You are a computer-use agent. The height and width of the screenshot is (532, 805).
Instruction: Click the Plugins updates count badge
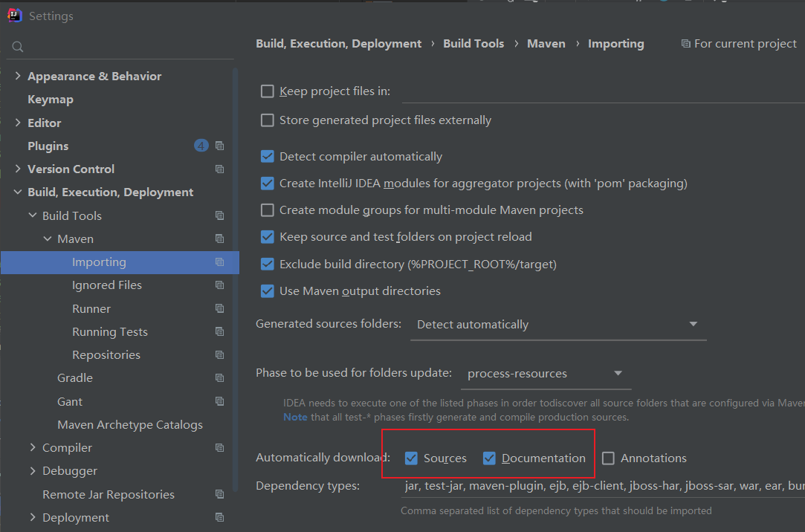coord(201,146)
